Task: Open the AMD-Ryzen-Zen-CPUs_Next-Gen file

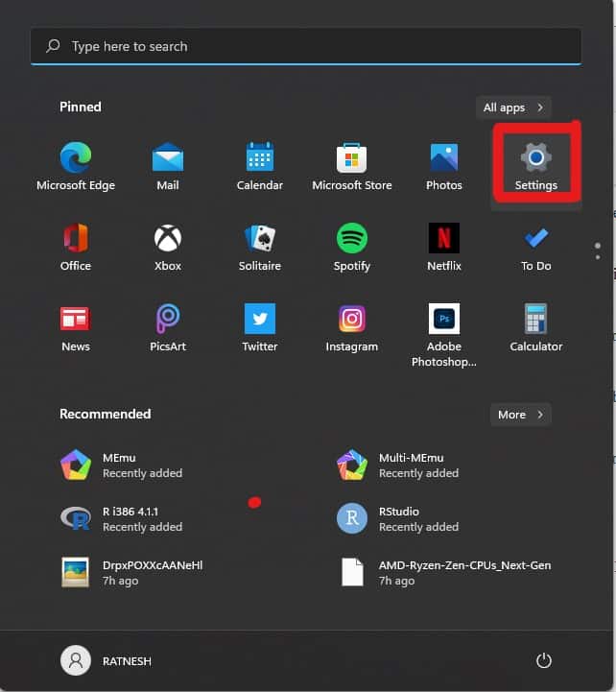Action: point(444,572)
